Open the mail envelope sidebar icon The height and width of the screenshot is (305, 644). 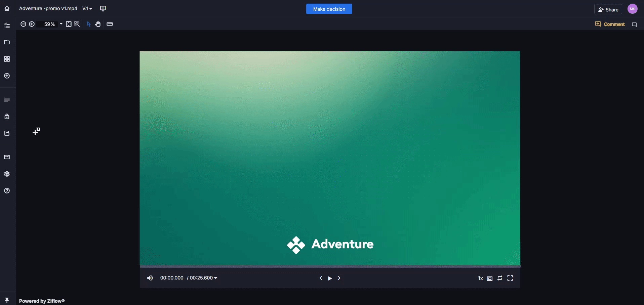coord(7,157)
